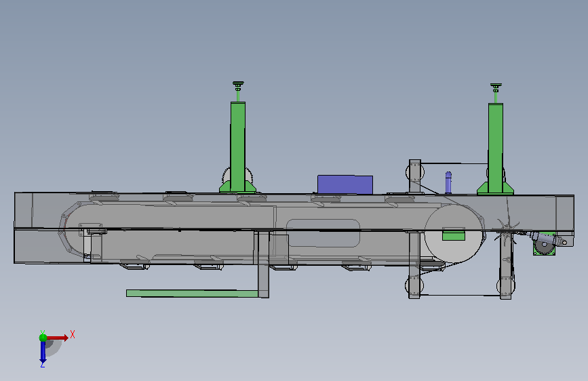The image size is (588, 381).
Task: Select the small blue cylinder pin
Action: point(448,182)
